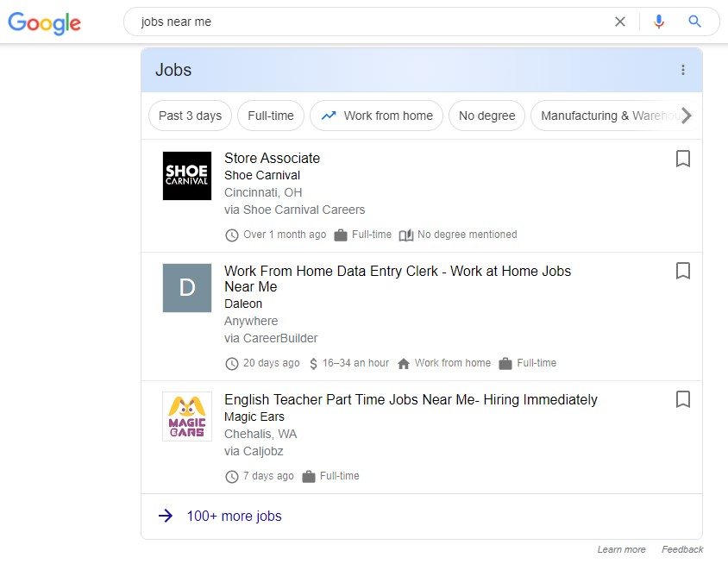The image size is (728, 570).
Task: Open the Store Associate job title
Action: [x=272, y=159]
